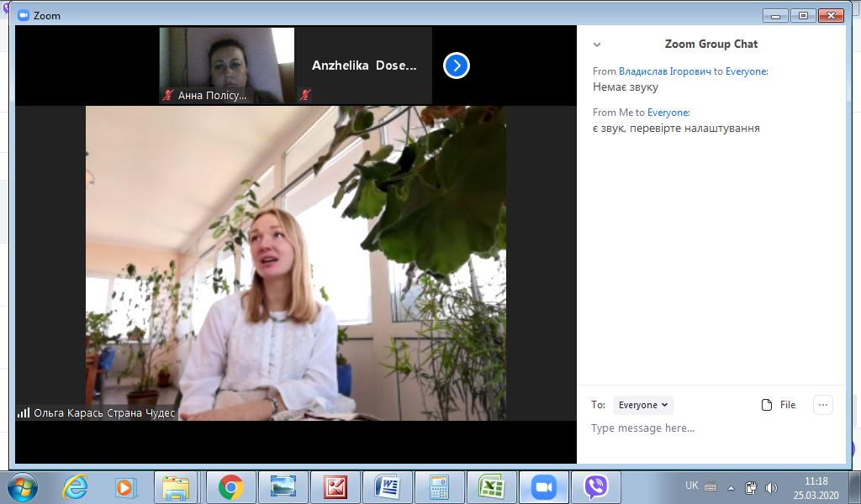Switch to Excel in the taskbar
Viewport: 861px width, 504px height.
tap(491, 487)
